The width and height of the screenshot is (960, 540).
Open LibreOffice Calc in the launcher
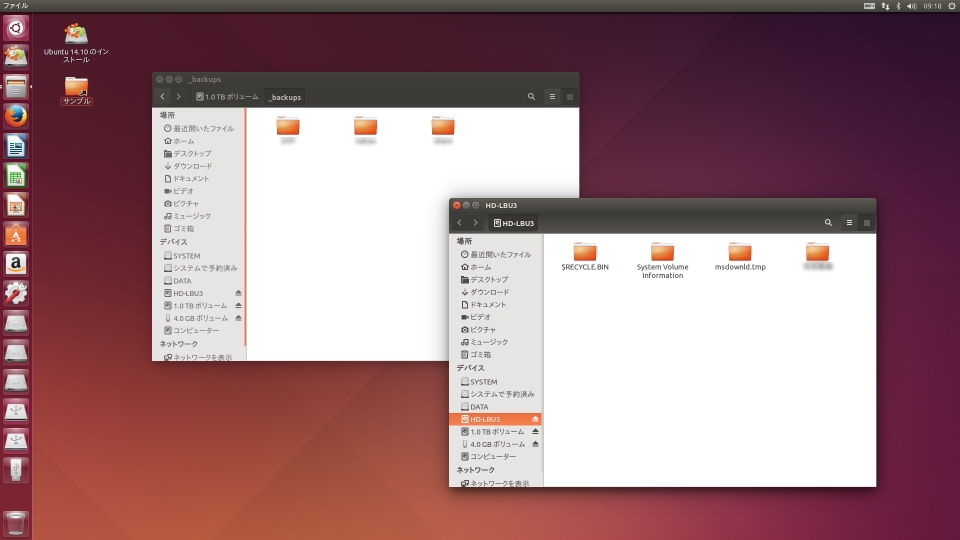pyautogui.click(x=16, y=176)
